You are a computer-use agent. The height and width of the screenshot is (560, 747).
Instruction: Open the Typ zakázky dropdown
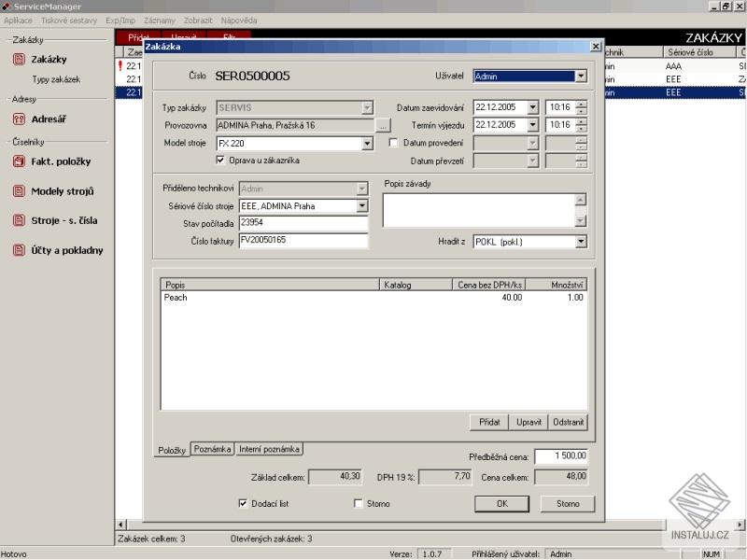pos(367,108)
